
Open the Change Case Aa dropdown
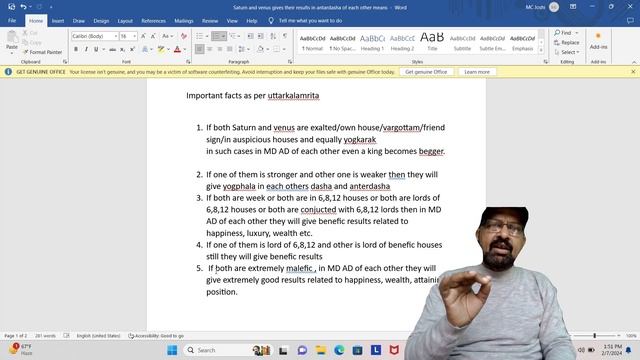(167, 36)
